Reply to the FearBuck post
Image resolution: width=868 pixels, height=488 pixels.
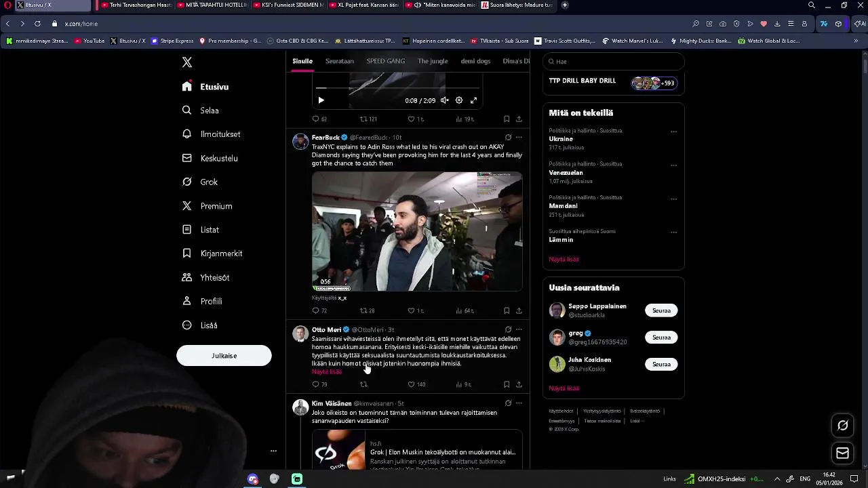pos(319,310)
